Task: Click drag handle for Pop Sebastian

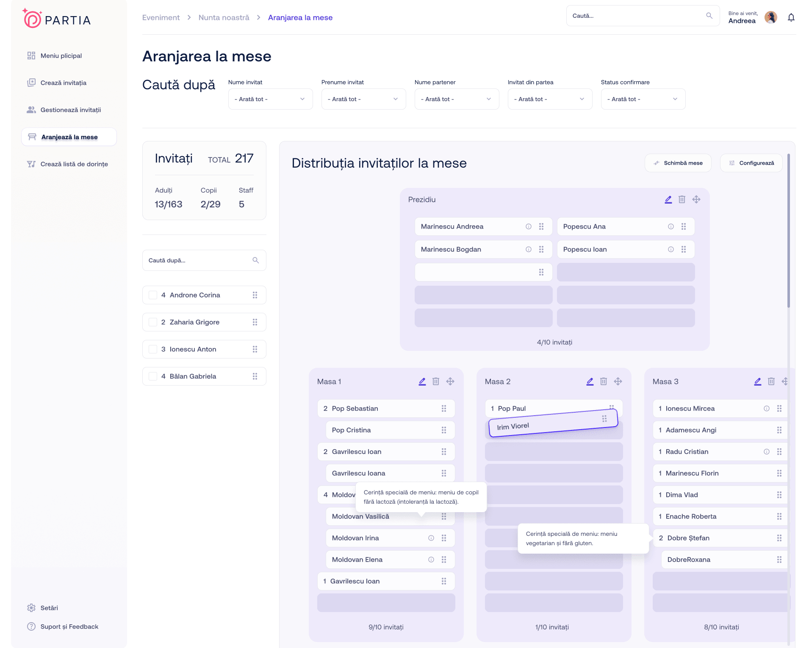Action: click(444, 408)
